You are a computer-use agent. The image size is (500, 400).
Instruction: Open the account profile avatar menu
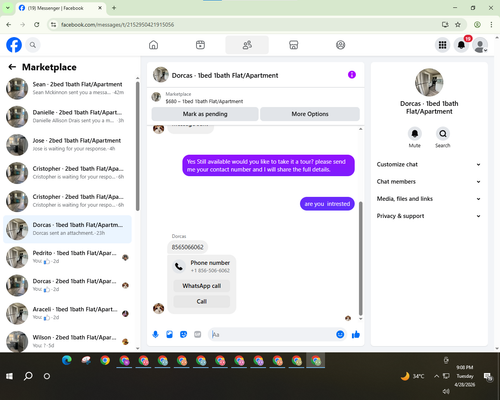(480, 45)
